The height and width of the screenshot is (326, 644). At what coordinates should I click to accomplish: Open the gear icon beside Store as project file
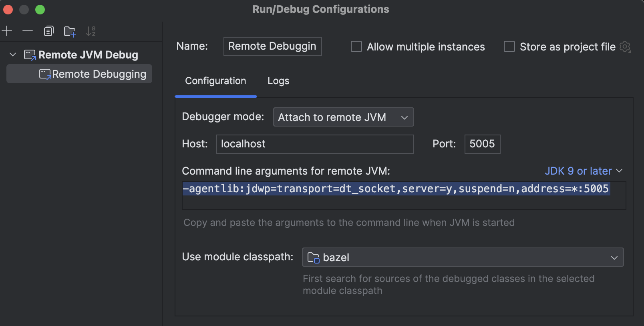pyautogui.click(x=625, y=47)
